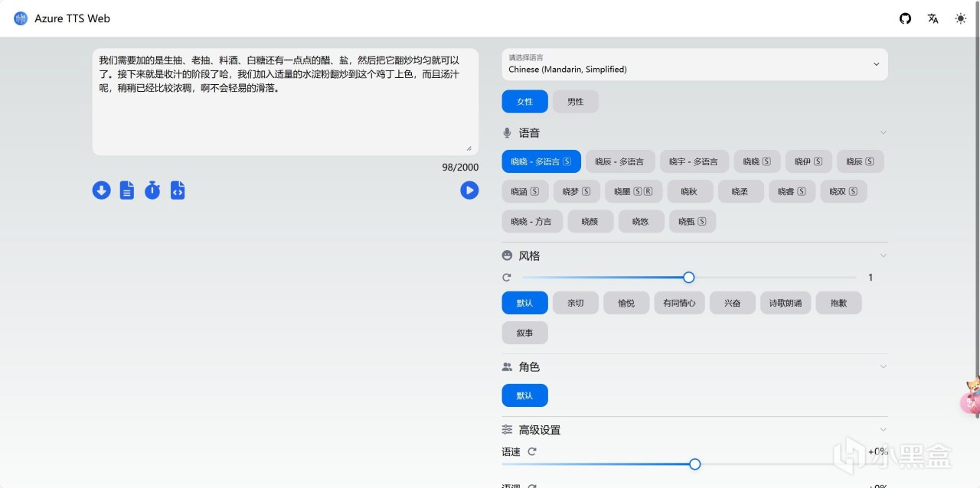
Task: Select the 晓墨 voice
Action: 634,191
